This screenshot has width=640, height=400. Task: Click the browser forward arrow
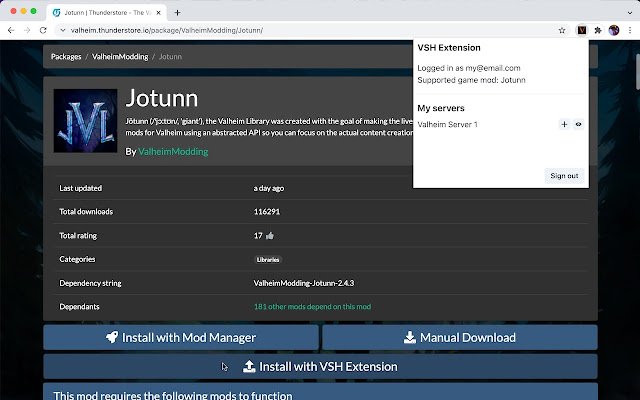[x=27, y=30]
